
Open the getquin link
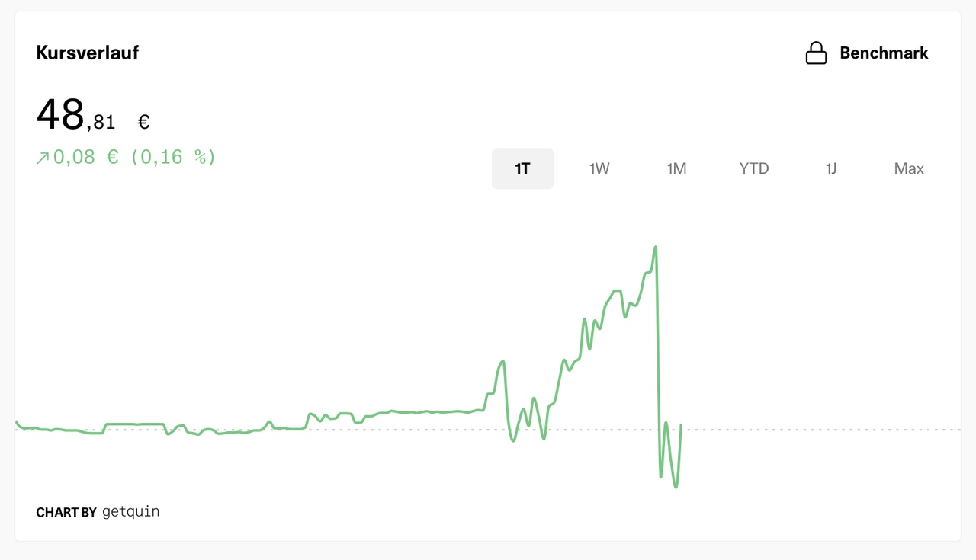(130, 511)
